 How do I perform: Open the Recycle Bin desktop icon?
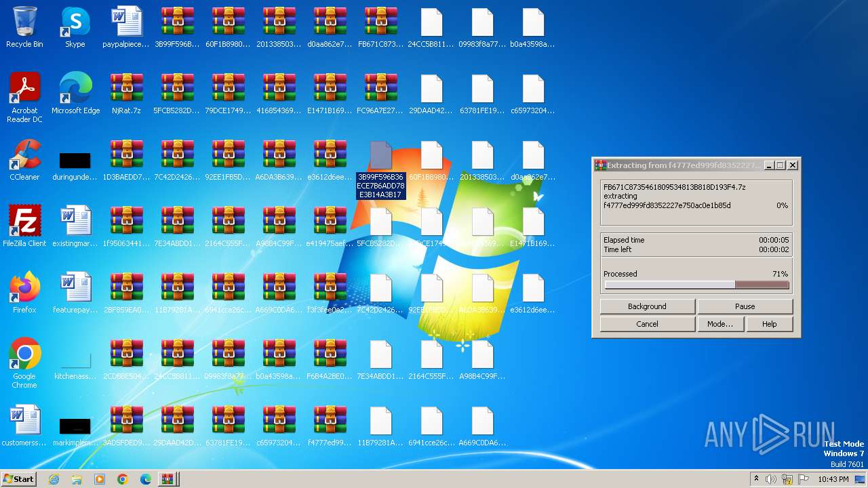(x=24, y=28)
